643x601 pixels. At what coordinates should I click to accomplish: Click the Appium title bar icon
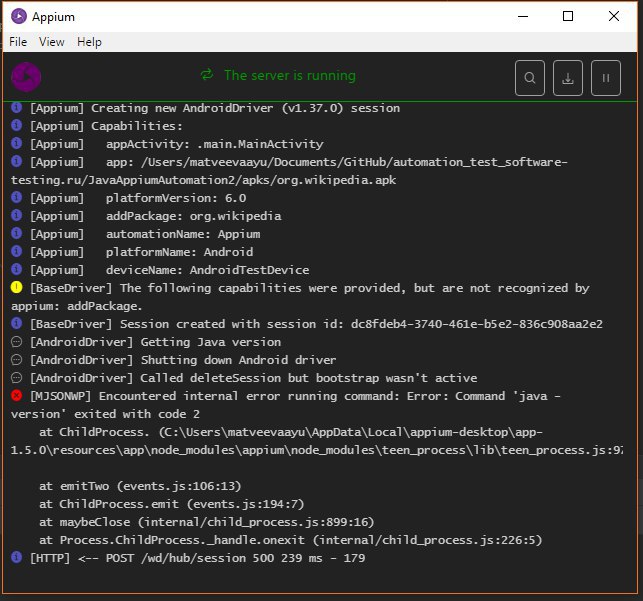[19, 16]
